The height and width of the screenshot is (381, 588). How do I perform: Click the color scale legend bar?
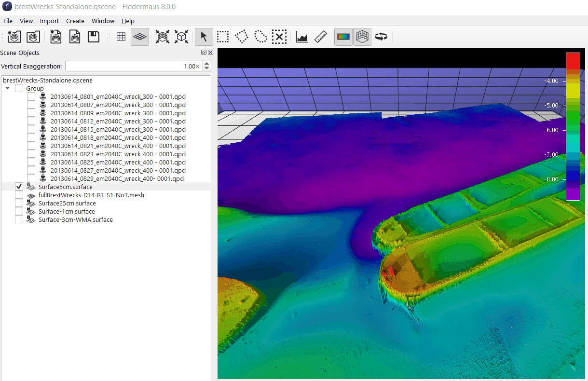[x=573, y=126]
